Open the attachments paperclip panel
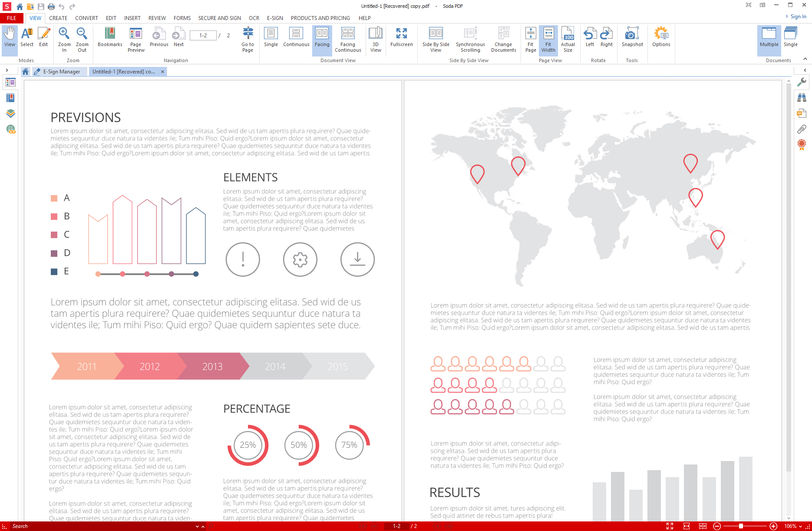Image resolution: width=812 pixels, height=531 pixels. click(802, 129)
